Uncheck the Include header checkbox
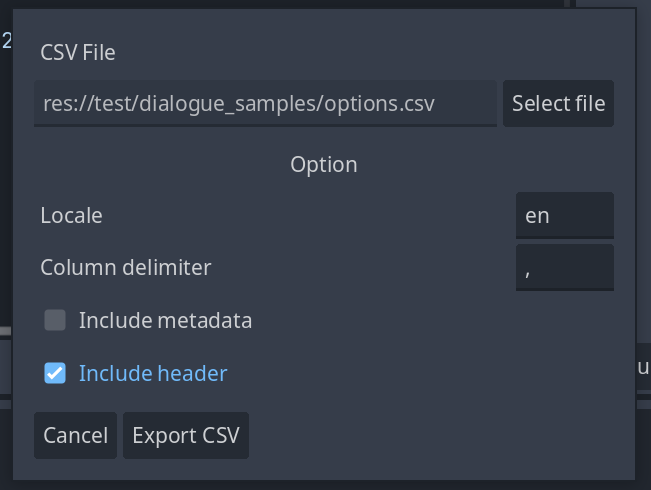Image resolution: width=651 pixels, height=490 pixels. coord(55,373)
